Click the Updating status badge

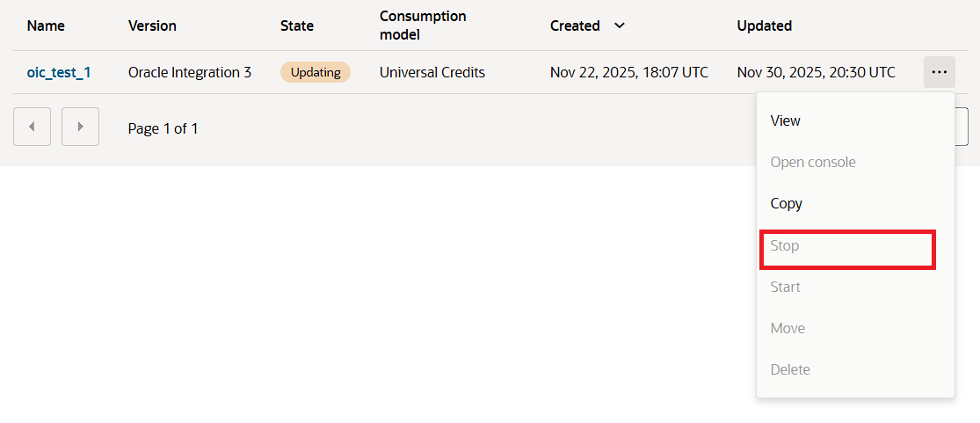click(x=316, y=72)
